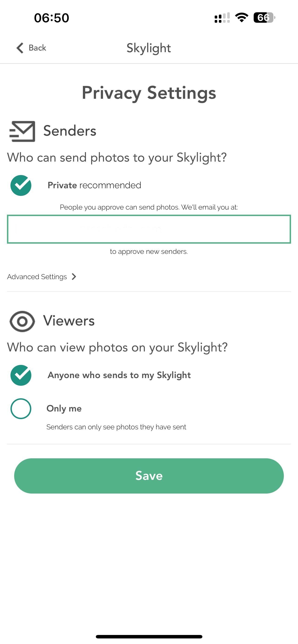Tap the battery level indicator

tap(264, 18)
